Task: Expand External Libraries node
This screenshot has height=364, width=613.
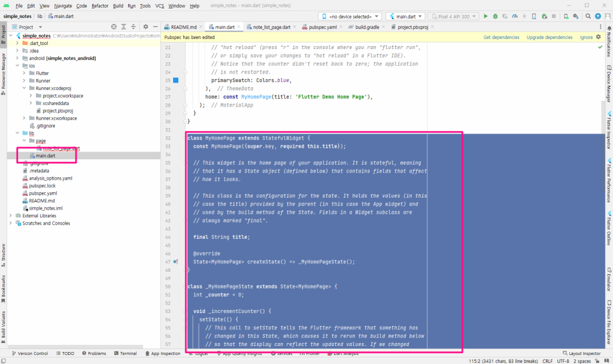Action: 11,216
